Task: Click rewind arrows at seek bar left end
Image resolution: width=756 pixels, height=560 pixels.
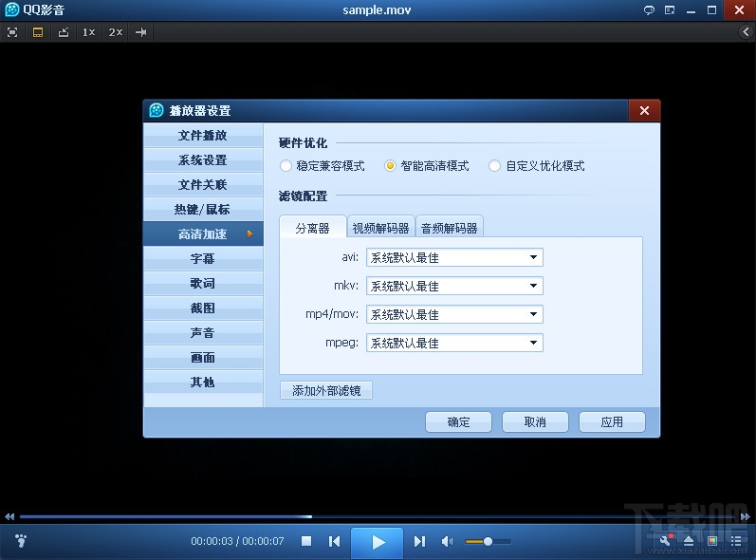Action: [x=9, y=516]
